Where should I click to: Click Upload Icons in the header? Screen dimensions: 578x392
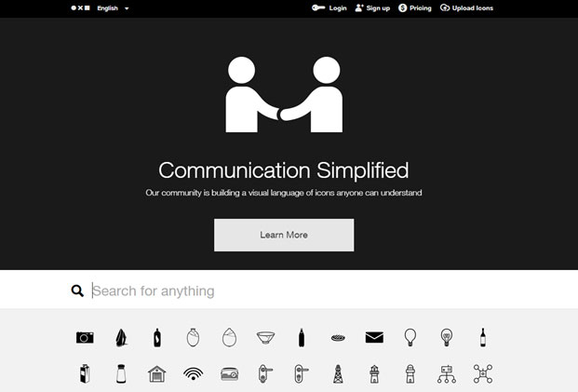466,8
